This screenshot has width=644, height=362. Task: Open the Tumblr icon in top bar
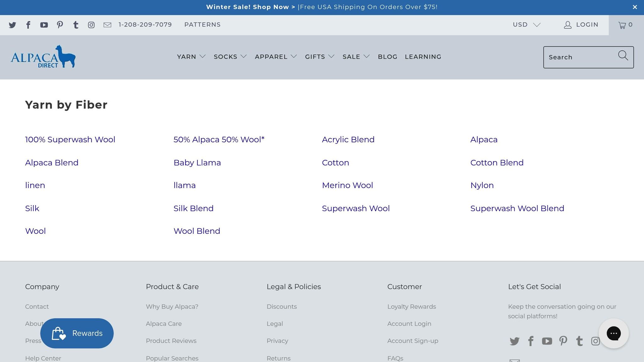coord(76,25)
